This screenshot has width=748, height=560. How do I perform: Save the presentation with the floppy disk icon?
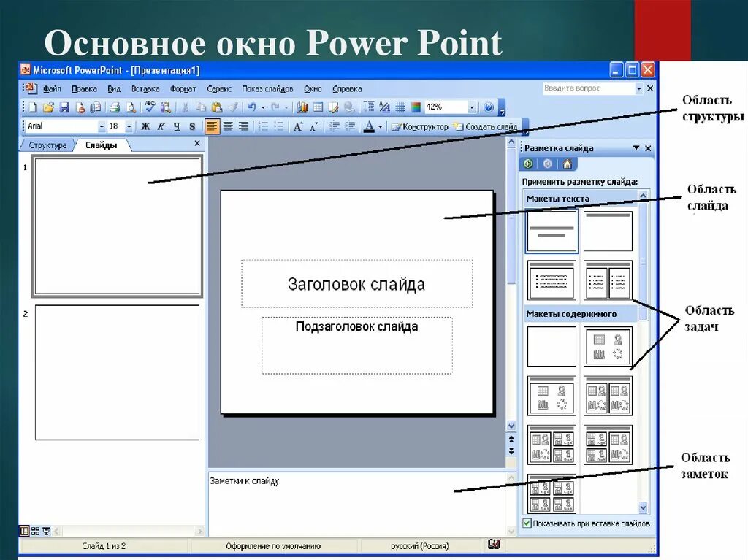[x=64, y=107]
